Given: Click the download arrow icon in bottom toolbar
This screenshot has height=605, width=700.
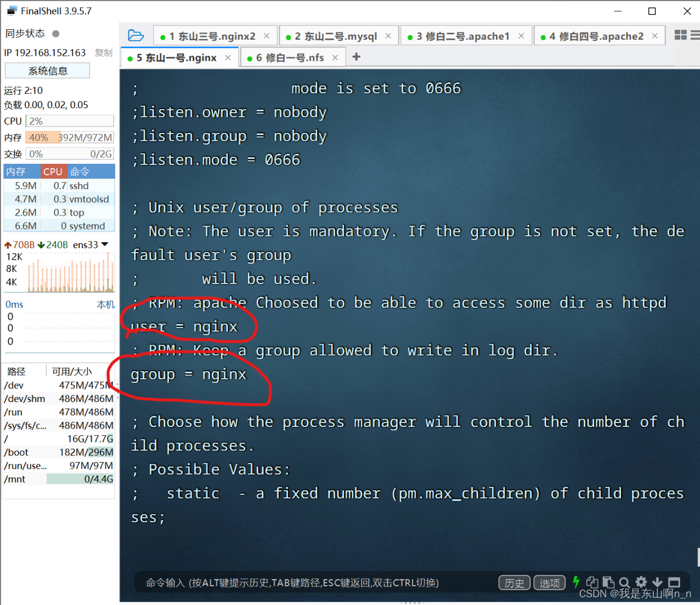Looking at the screenshot, I should (x=658, y=582).
